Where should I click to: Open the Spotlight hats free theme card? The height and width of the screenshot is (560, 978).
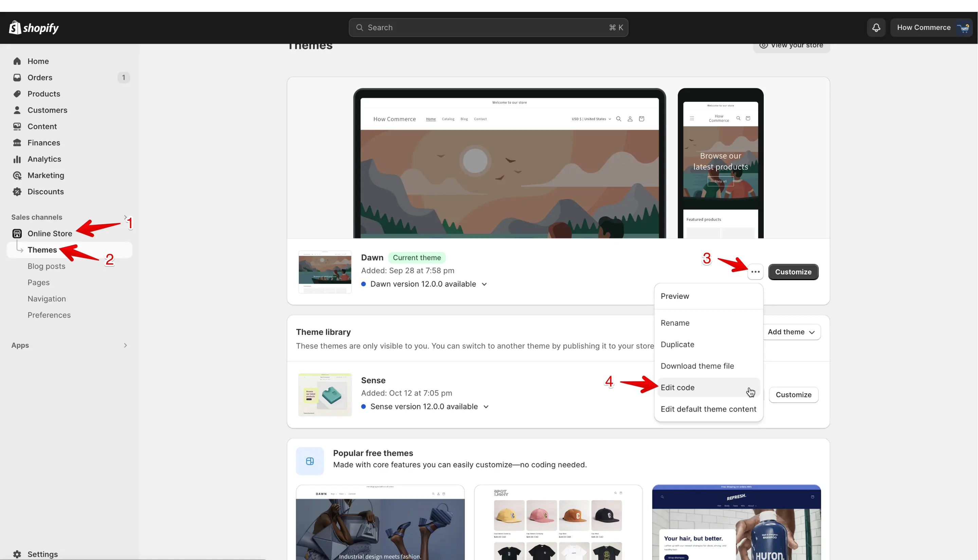pos(558,522)
